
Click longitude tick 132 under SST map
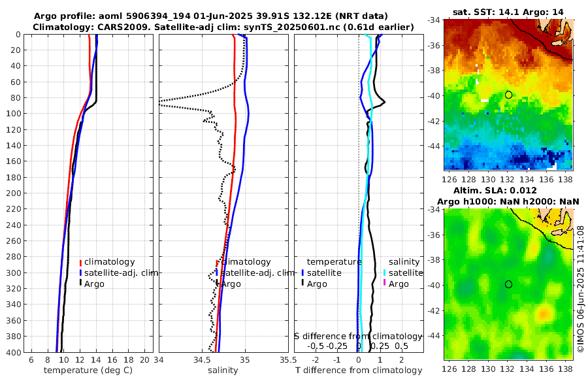(508, 180)
